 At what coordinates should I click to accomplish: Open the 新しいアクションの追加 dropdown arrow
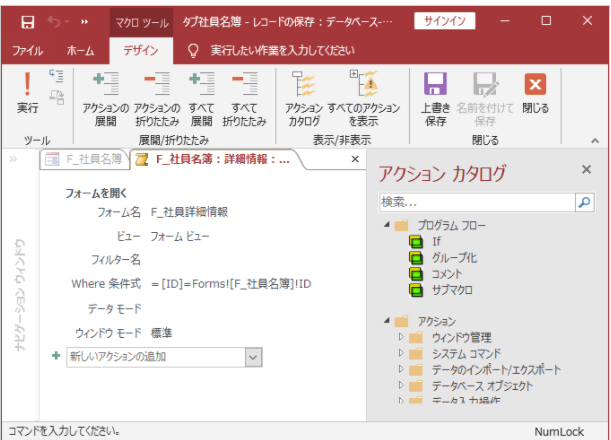[253, 357]
